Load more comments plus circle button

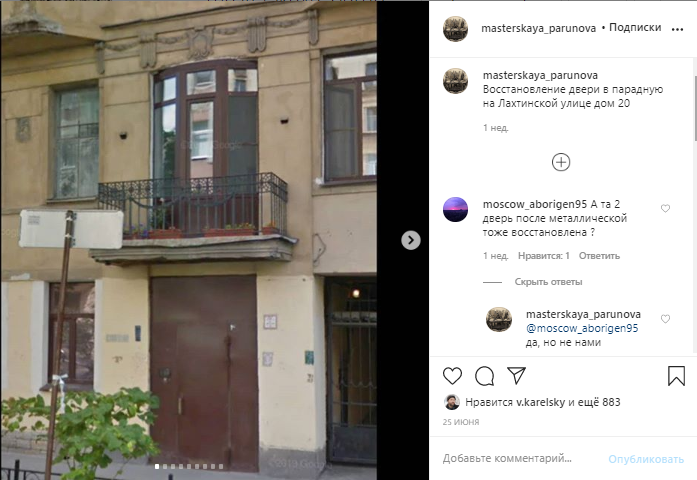point(561,162)
